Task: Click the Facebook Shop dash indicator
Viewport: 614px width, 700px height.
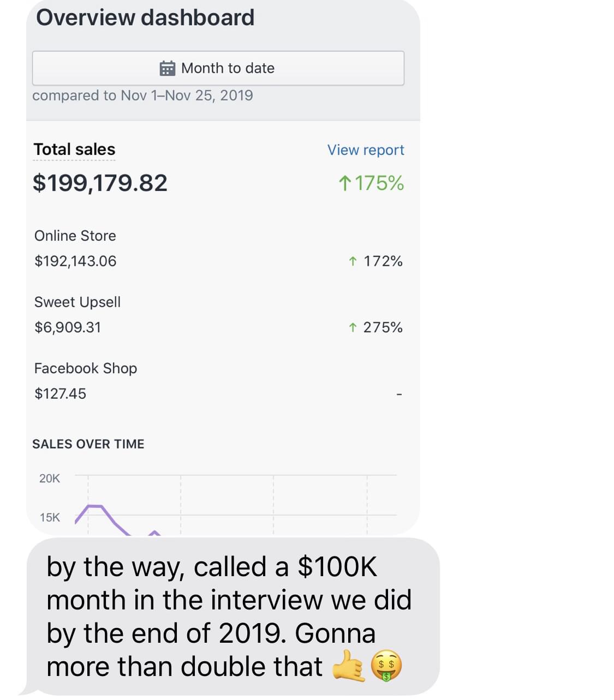Action: point(399,394)
